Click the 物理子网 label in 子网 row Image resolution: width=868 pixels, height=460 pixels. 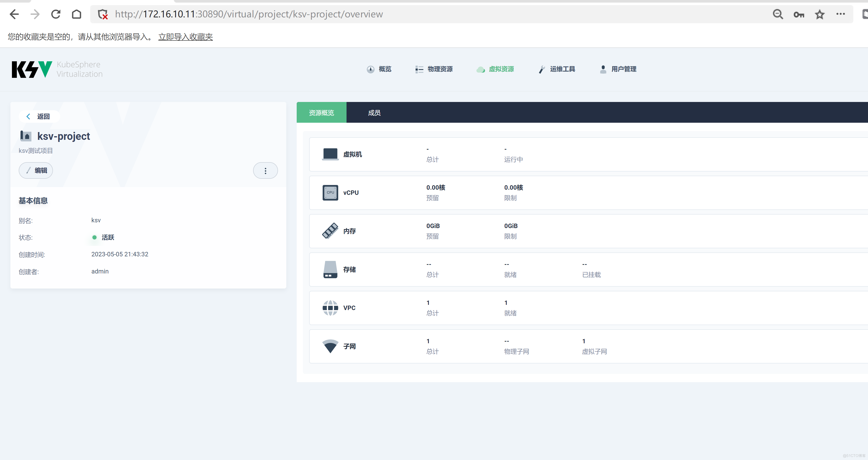tap(516, 352)
